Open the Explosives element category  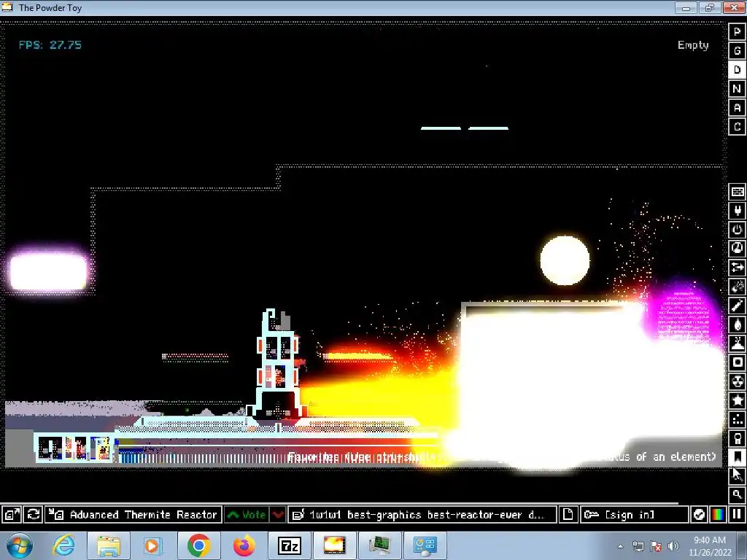point(738,287)
